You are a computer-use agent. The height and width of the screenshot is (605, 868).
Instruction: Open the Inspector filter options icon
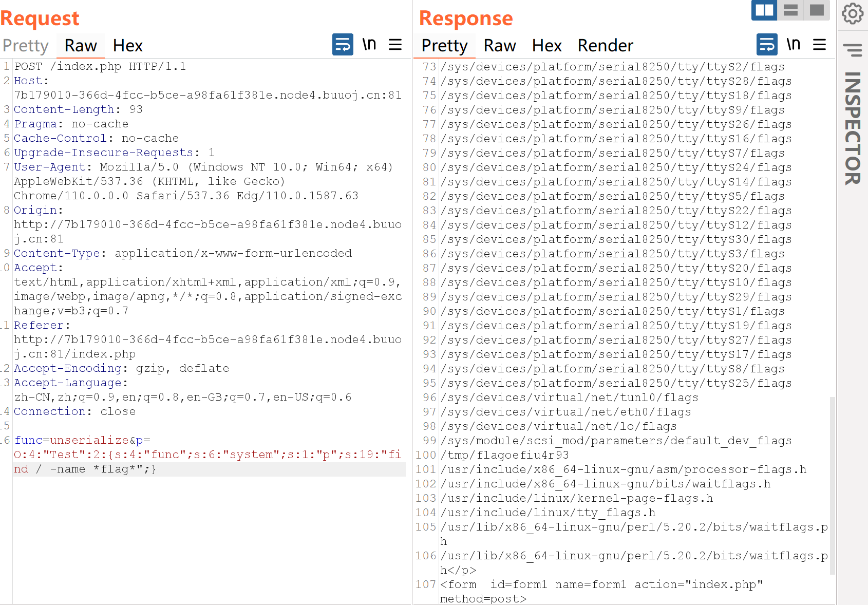pos(853,49)
